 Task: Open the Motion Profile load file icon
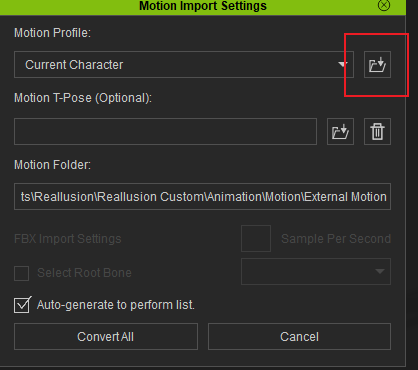[x=377, y=65]
